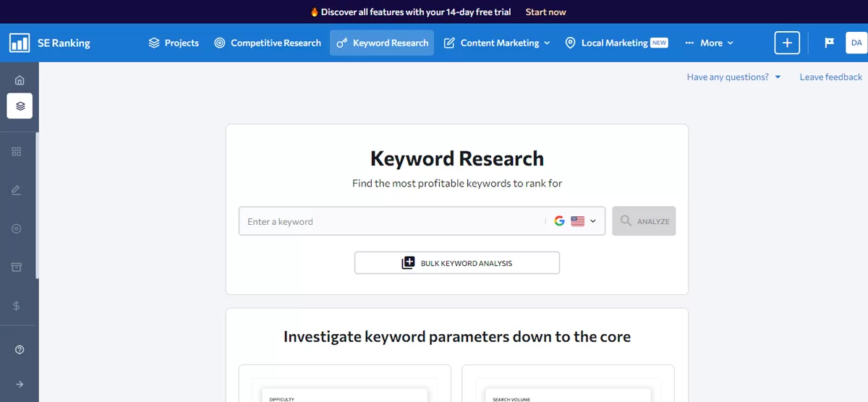Select Keyword Research tab

tap(382, 43)
